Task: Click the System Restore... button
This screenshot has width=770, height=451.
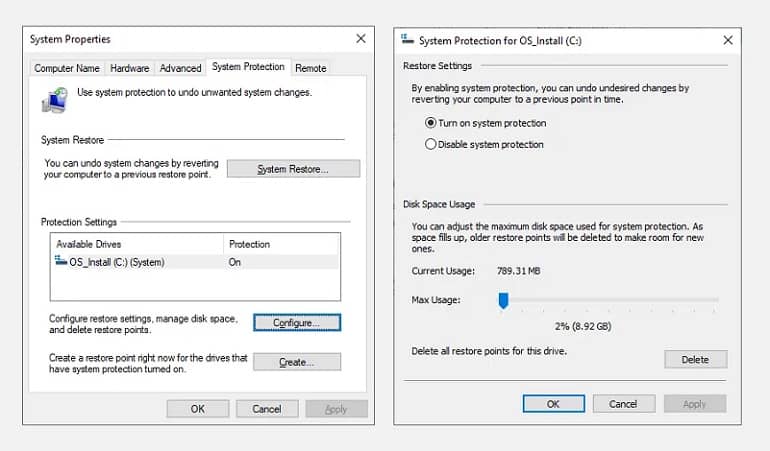Action: (x=293, y=169)
